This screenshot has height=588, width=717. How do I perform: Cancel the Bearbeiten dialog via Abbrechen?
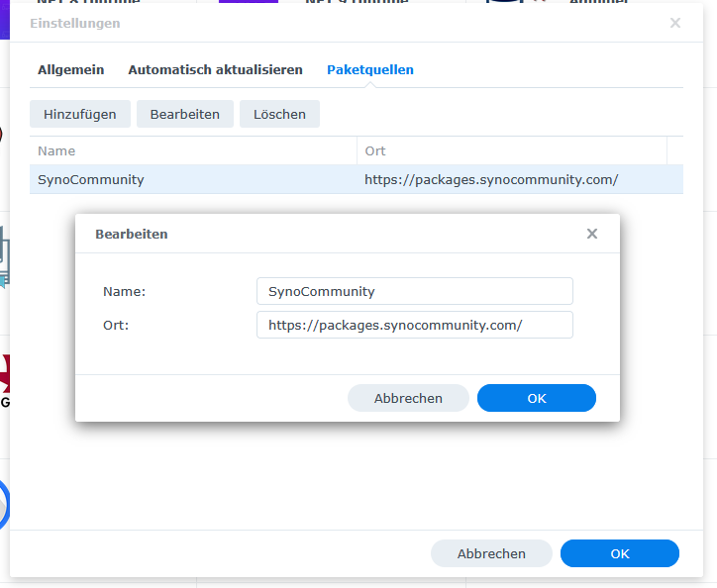[x=408, y=398]
